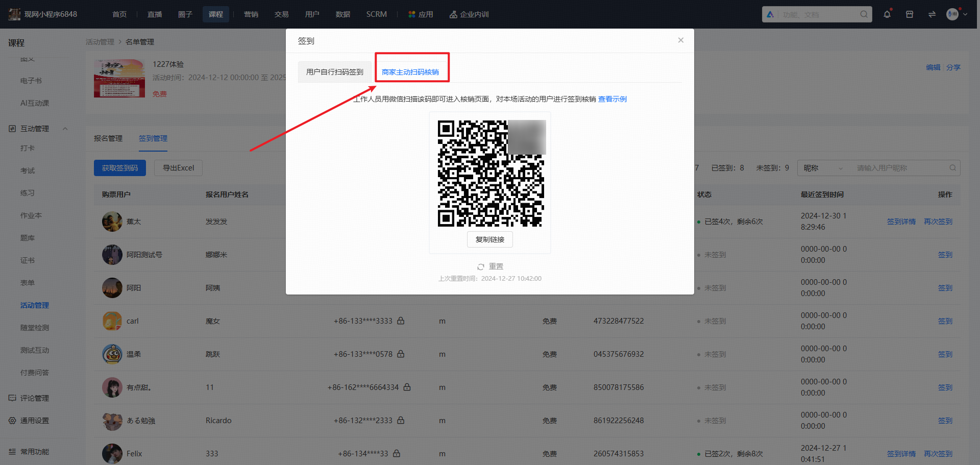
Task: Click the 复制链接 button
Action: pos(490,239)
